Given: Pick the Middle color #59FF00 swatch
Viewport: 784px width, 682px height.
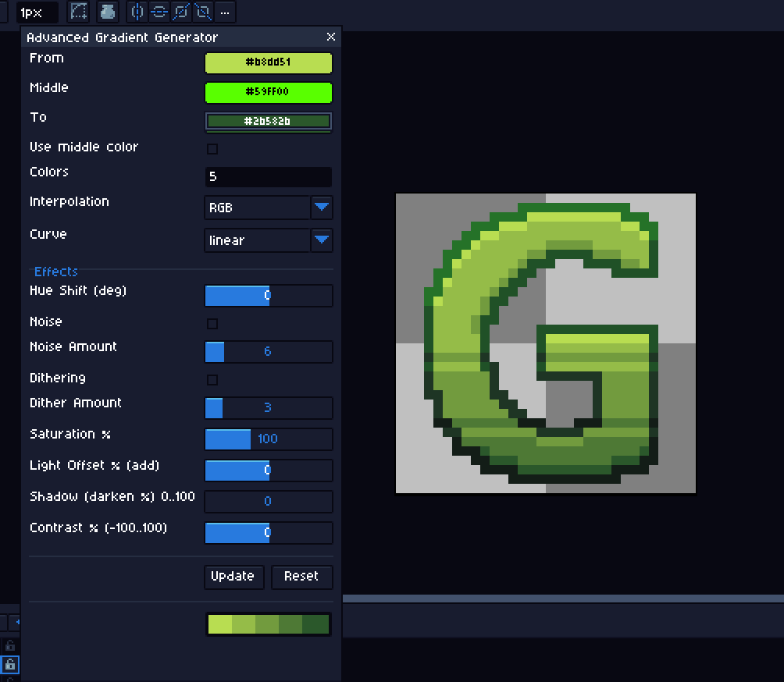Looking at the screenshot, I should pyautogui.click(x=269, y=92).
